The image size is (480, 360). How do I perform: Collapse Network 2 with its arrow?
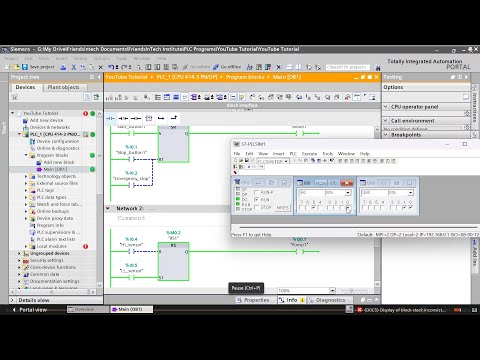point(108,208)
